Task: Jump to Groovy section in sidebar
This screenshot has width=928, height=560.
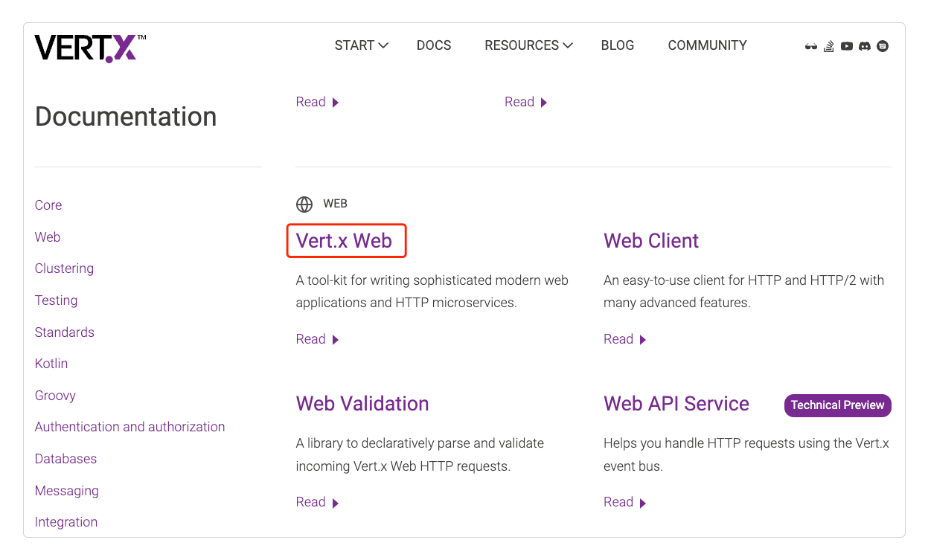Action: (x=55, y=396)
